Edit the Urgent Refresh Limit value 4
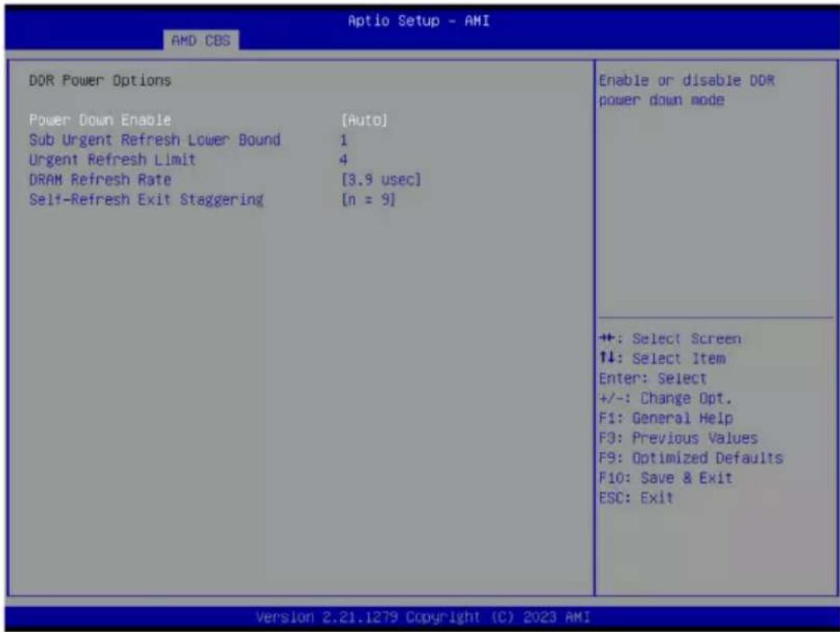 [x=343, y=160]
